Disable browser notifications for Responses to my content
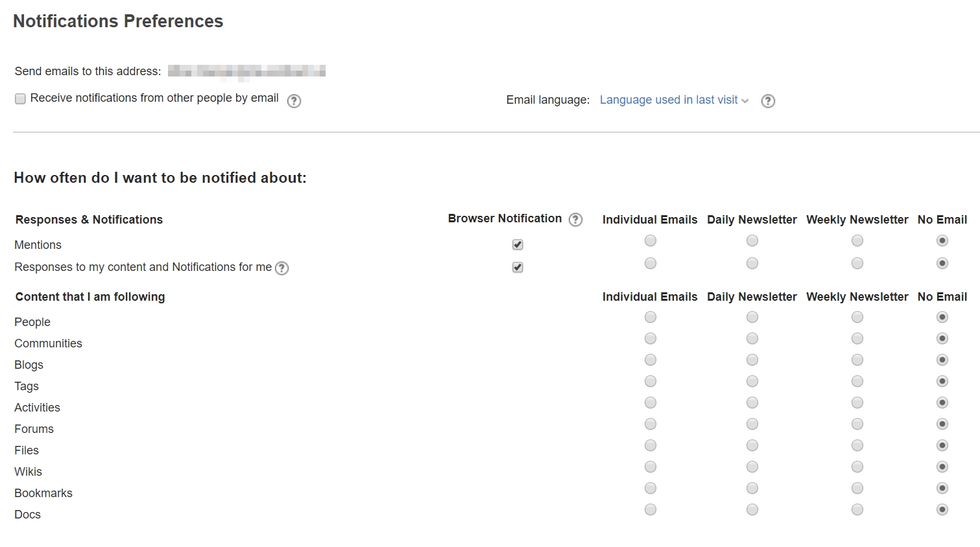 (x=517, y=266)
